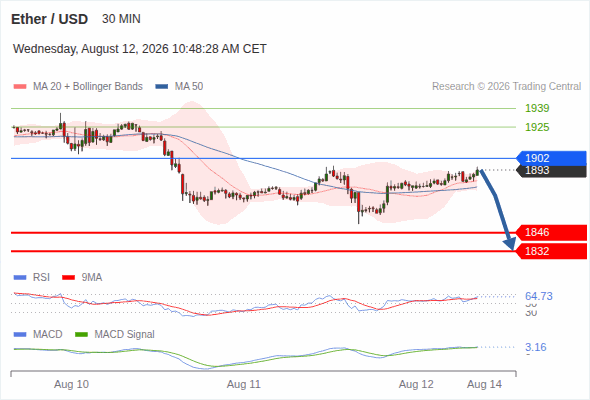This screenshot has height=400, width=590.
Task: Click the Aug 11 date axis marker
Action: (x=243, y=385)
